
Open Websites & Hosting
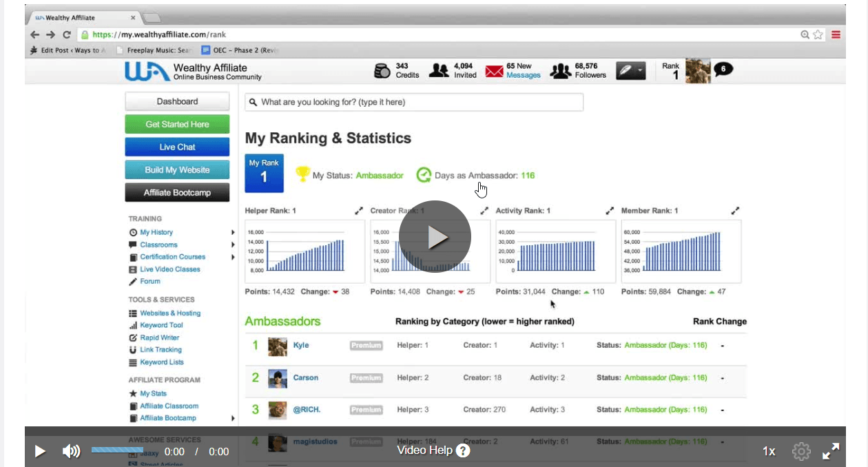[x=170, y=313]
